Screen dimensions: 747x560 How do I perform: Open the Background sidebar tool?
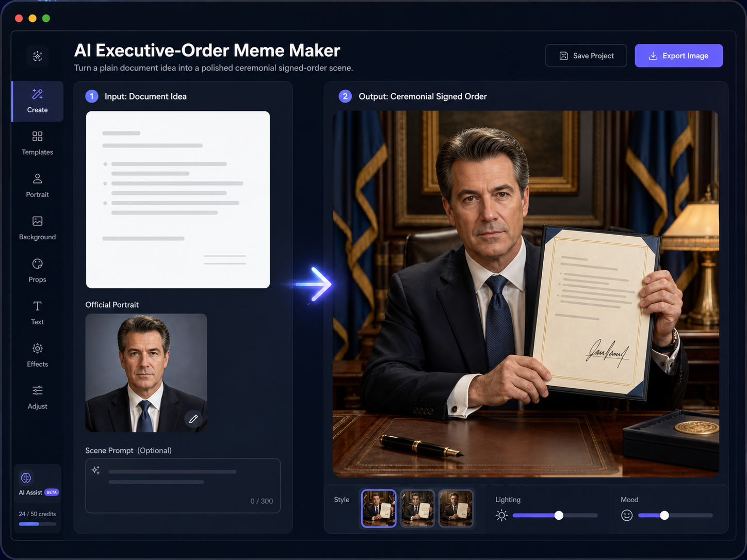pyautogui.click(x=37, y=228)
